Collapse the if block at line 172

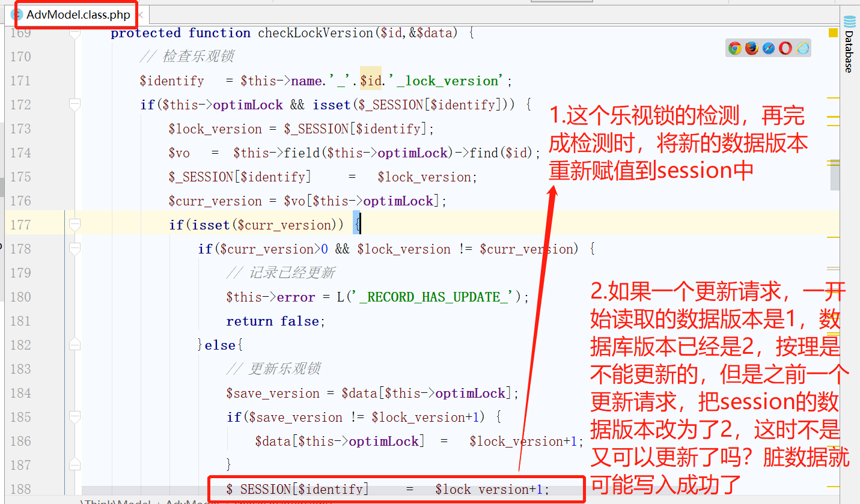point(75,105)
